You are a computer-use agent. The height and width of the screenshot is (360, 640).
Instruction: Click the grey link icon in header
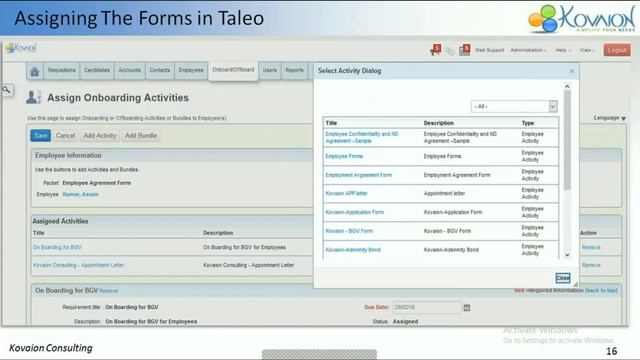(450, 51)
